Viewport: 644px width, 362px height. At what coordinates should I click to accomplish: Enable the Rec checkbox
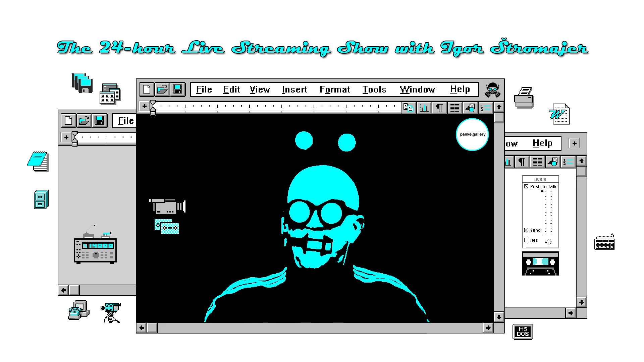pos(526,240)
